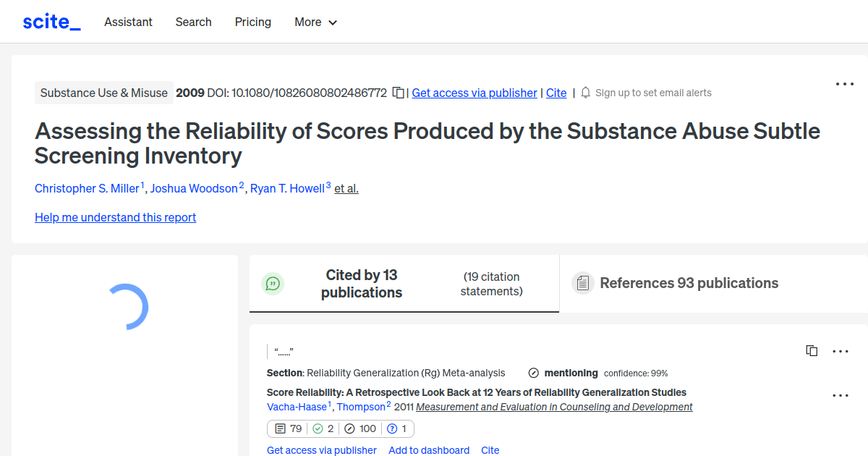Viewport: 868px width, 456px height.
Task: Click the bell icon for email alerts
Action: coord(584,92)
